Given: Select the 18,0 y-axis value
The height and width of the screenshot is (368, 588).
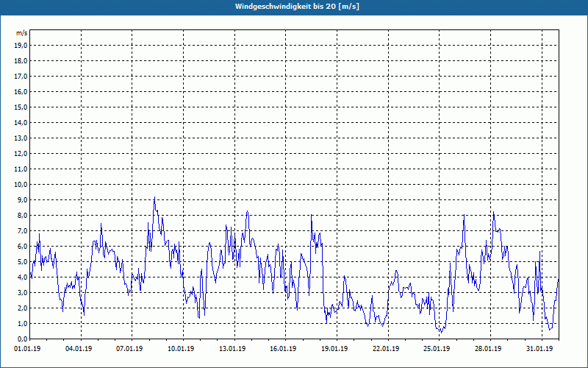Looking at the screenshot, I should coord(21,61).
